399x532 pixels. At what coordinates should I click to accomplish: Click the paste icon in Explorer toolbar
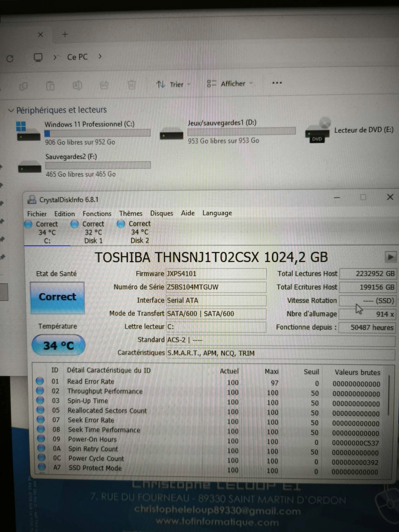[50, 86]
